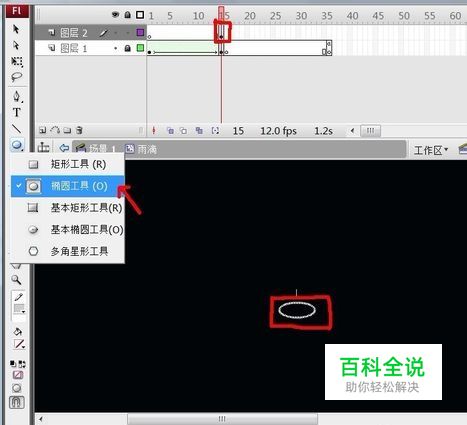Hide 图层 2 using visibility dot
Screen dimensions: 467x425
point(115,33)
